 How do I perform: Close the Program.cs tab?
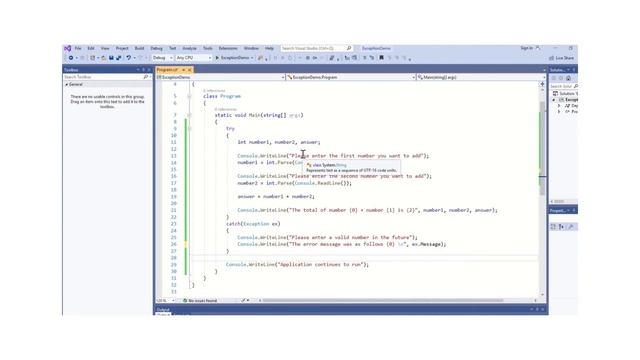pyautogui.click(x=189, y=70)
